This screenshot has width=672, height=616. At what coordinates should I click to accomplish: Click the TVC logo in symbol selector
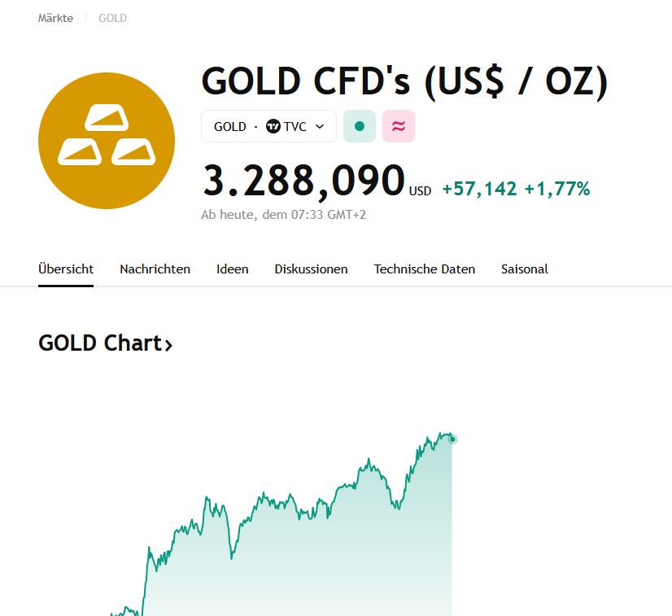click(x=273, y=126)
